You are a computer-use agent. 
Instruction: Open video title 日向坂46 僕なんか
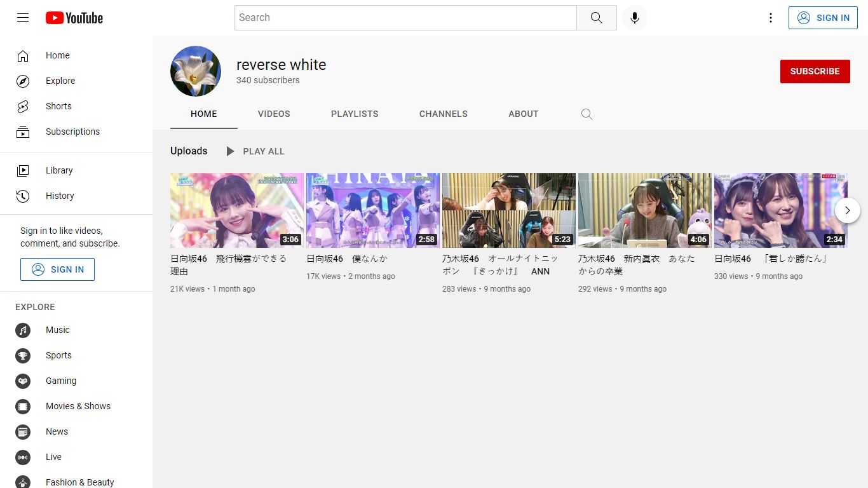pyautogui.click(x=347, y=259)
